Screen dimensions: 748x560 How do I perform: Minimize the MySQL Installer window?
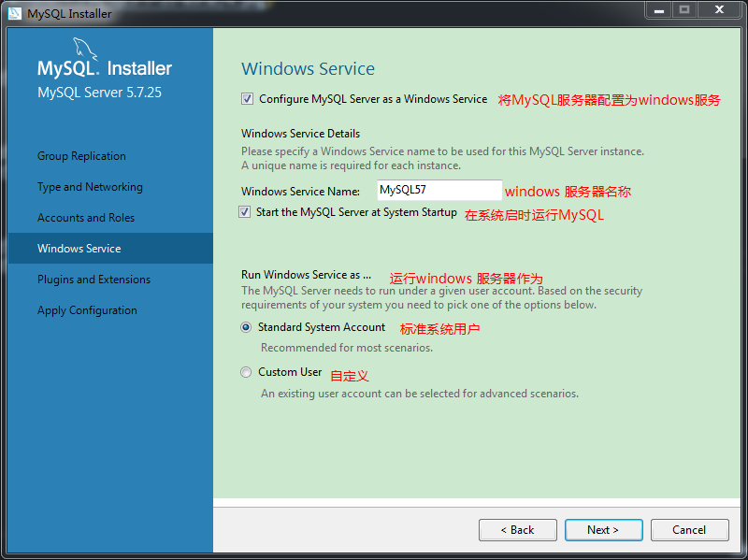click(659, 10)
